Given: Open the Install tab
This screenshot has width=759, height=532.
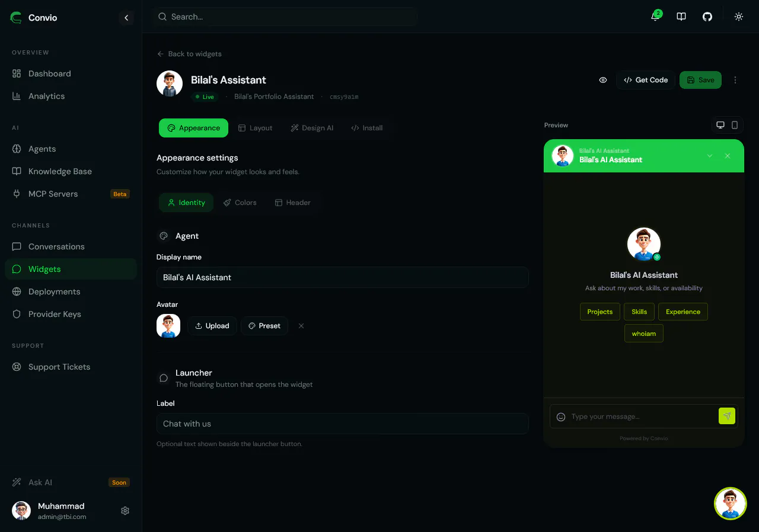Looking at the screenshot, I should tap(366, 128).
